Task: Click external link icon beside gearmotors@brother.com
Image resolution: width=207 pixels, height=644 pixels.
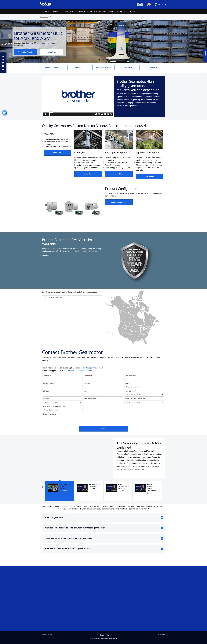Action: coord(102,368)
